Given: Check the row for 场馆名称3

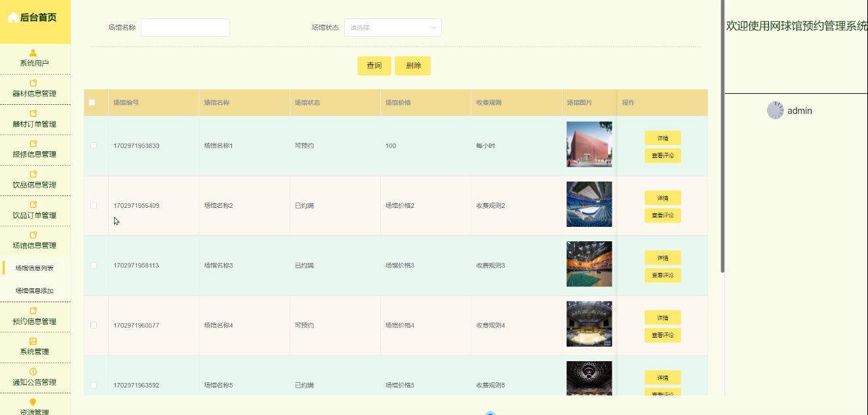Looking at the screenshot, I should [94, 266].
